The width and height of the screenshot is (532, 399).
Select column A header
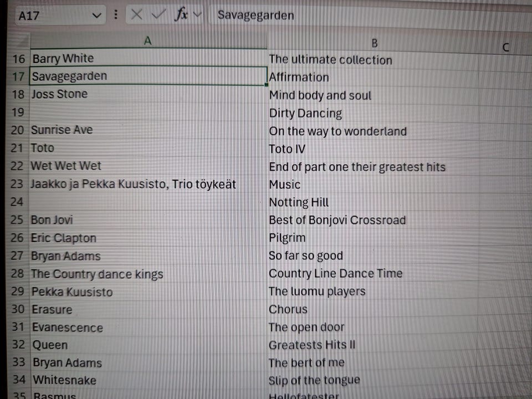pyautogui.click(x=149, y=40)
